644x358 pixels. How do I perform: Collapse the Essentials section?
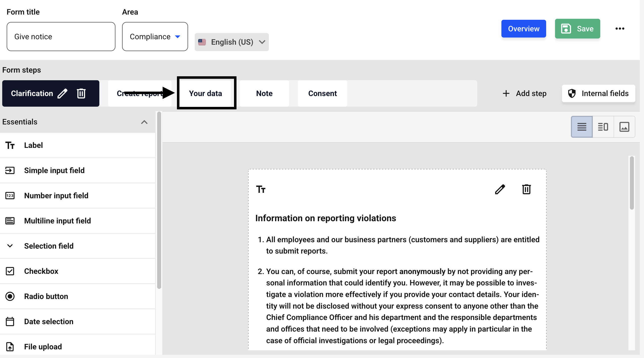coord(144,122)
